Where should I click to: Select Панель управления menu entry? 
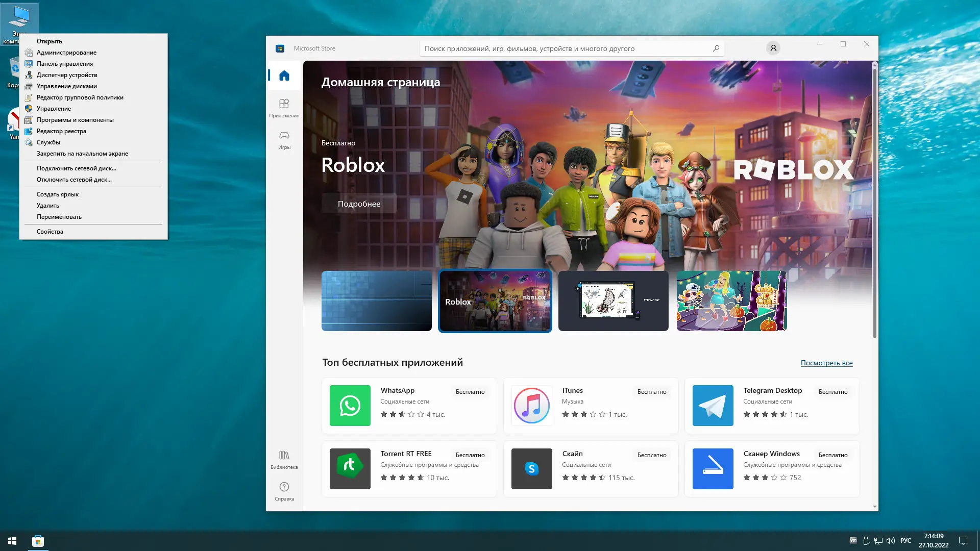[x=65, y=64]
